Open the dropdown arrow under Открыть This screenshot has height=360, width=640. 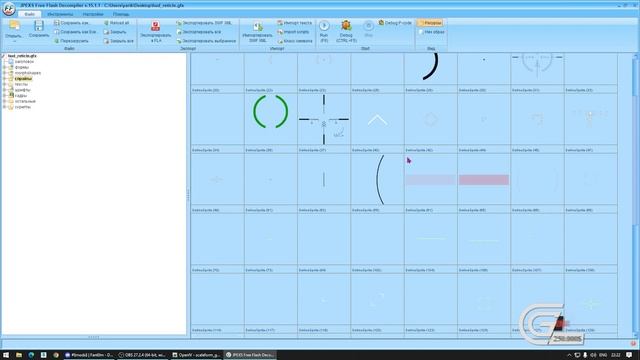(x=14, y=41)
